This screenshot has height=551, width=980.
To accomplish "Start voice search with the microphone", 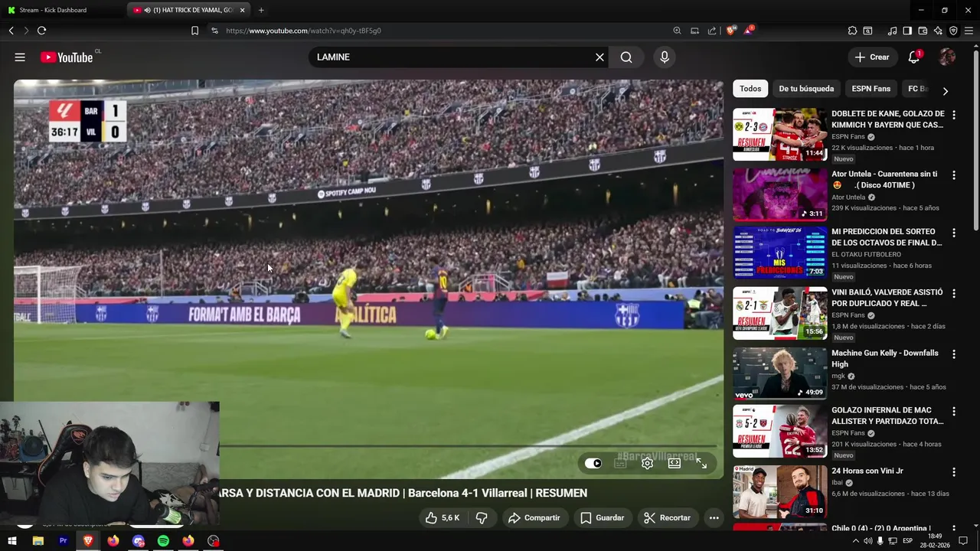I will [x=664, y=57].
